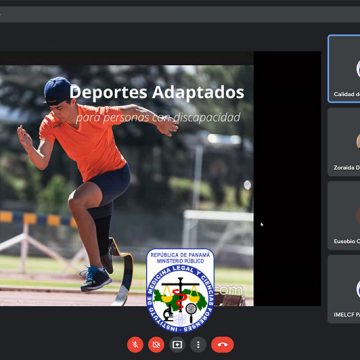360x360 pixels.
Task: Click the "para personas con discapacidad" subtitle
Action: [x=158, y=117]
